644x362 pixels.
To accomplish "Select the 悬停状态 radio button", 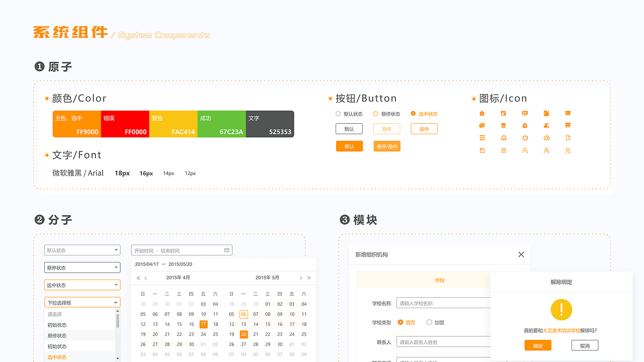I will point(375,114).
